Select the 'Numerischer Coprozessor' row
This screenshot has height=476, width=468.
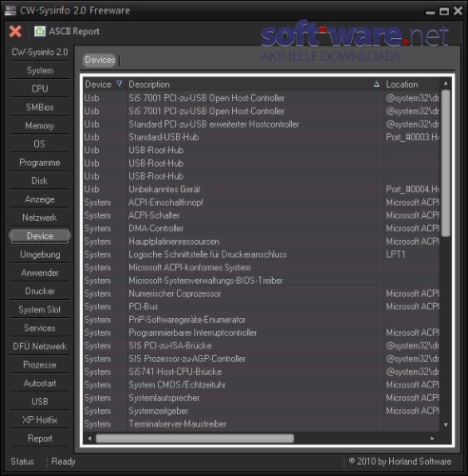(262, 293)
